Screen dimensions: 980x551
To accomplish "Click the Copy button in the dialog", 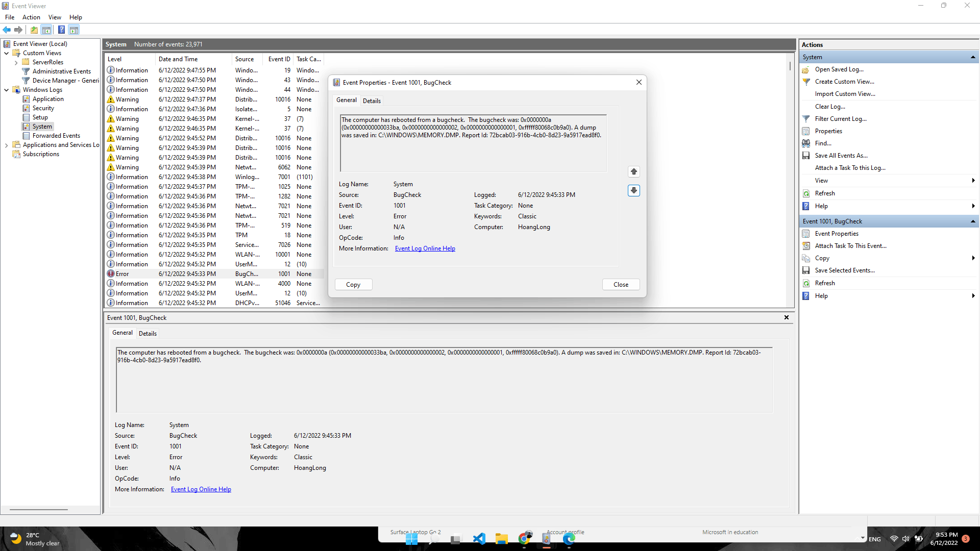I will point(353,284).
